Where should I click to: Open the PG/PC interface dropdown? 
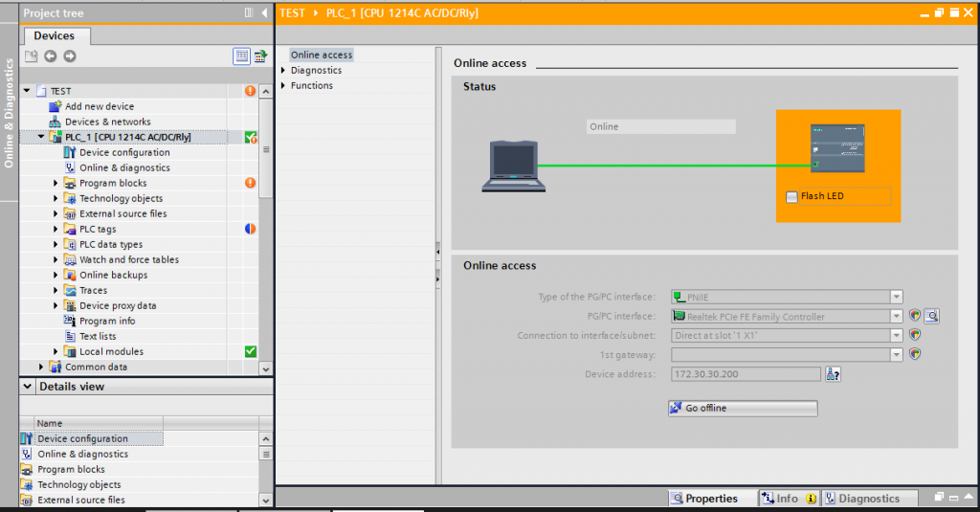point(896,317)
